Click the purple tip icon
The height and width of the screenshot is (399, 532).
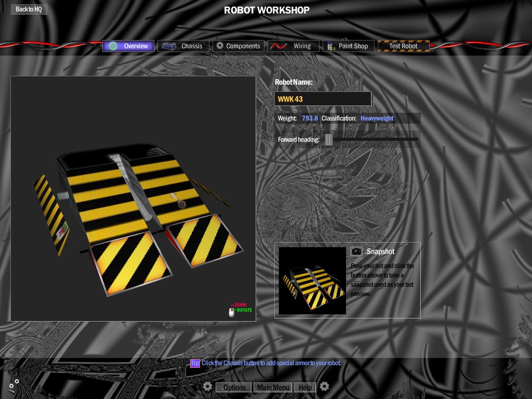coord(195,363)
